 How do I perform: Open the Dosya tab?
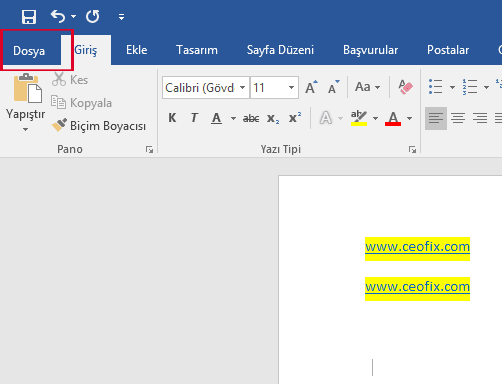pos(29,51)
